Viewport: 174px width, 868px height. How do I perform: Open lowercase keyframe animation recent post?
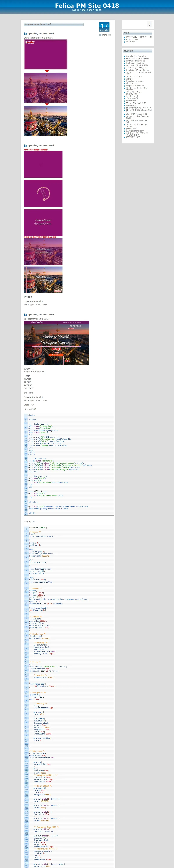pos(135,63)
